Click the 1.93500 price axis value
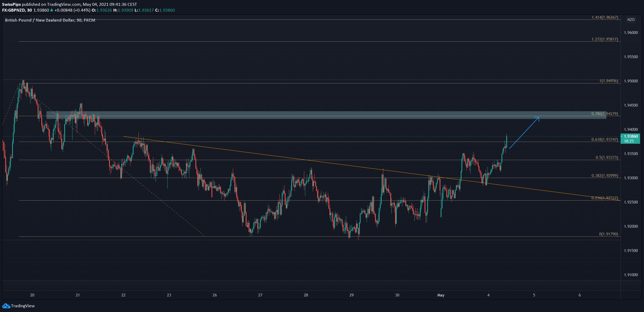Viewport: 644px width, 312px height. [x=631, y=154]
